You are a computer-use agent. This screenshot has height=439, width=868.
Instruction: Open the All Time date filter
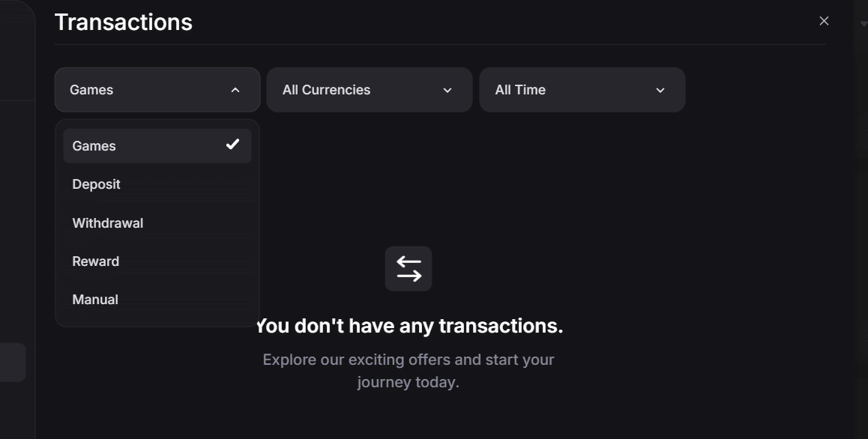(582, 90)
